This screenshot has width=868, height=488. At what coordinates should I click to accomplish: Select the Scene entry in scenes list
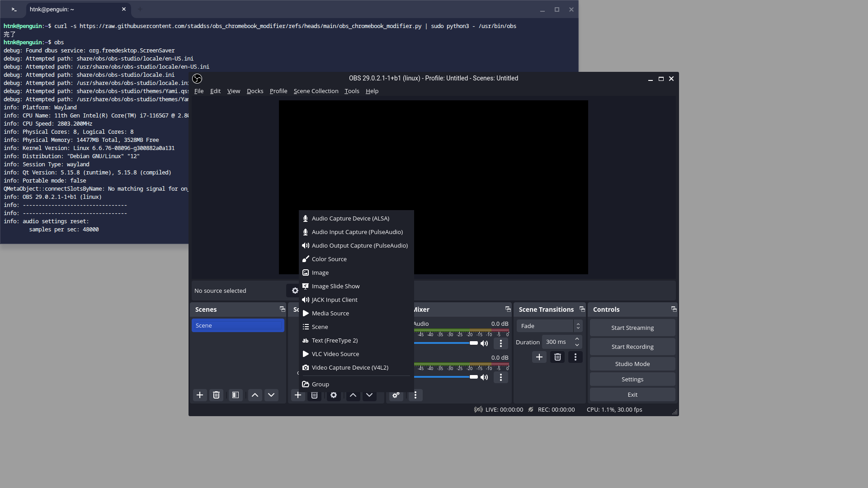(238, 325)
